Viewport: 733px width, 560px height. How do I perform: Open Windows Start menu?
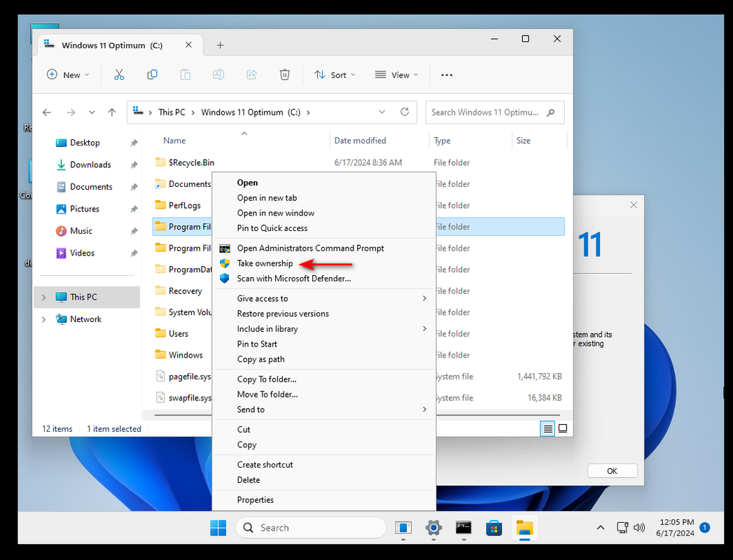click(x=218, y=528)
